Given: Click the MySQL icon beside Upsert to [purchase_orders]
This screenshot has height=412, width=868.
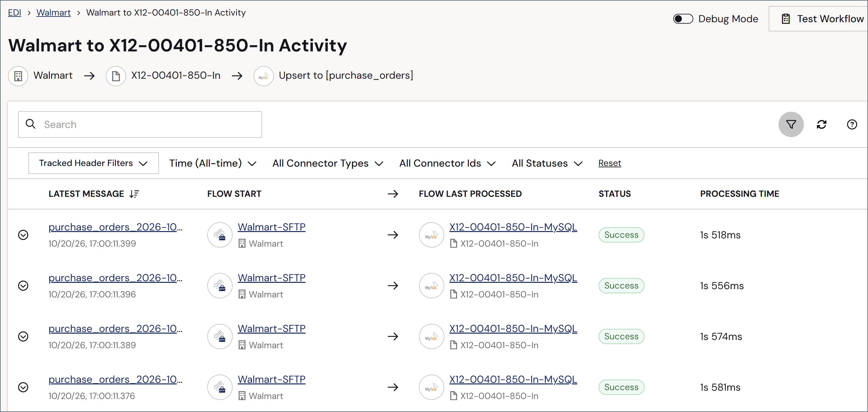Looking at the screenshot, I should click(263, 76).
